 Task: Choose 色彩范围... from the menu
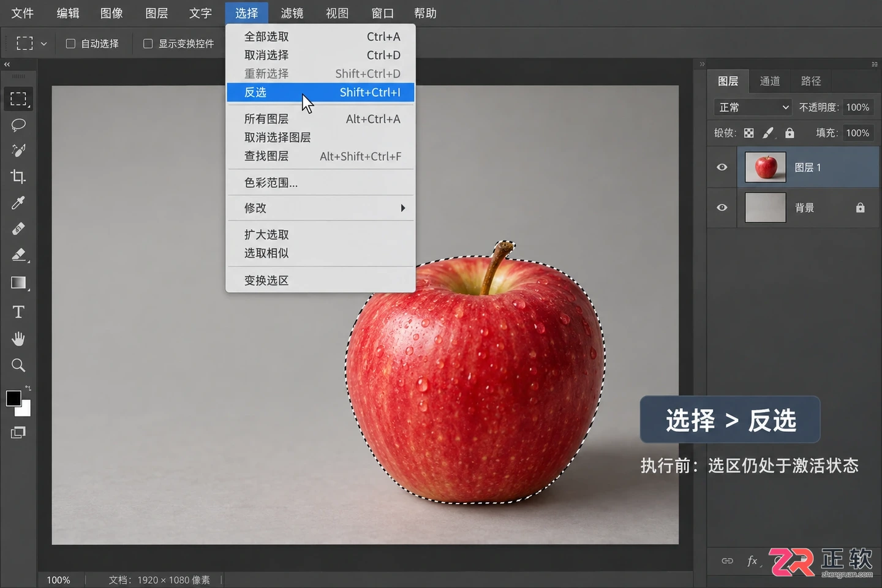pos(321,183)
